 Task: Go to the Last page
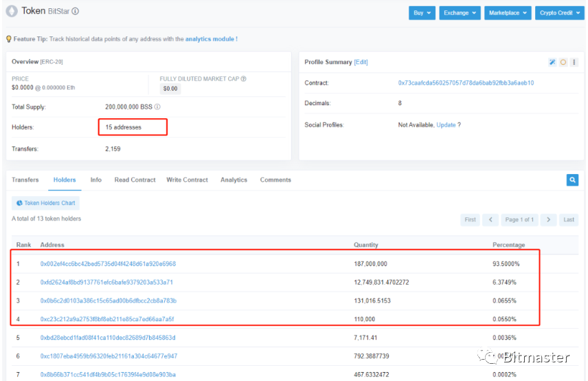tap(569, 219)
